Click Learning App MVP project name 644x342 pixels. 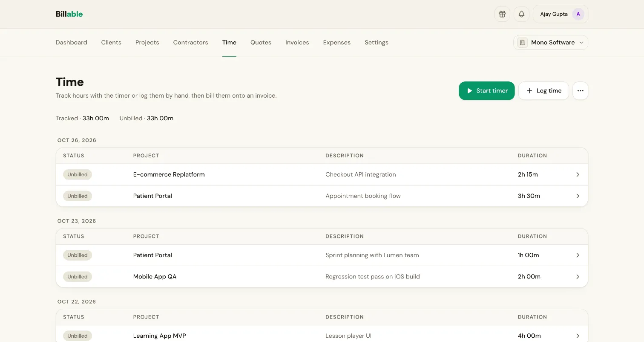(x=160, y=336)
